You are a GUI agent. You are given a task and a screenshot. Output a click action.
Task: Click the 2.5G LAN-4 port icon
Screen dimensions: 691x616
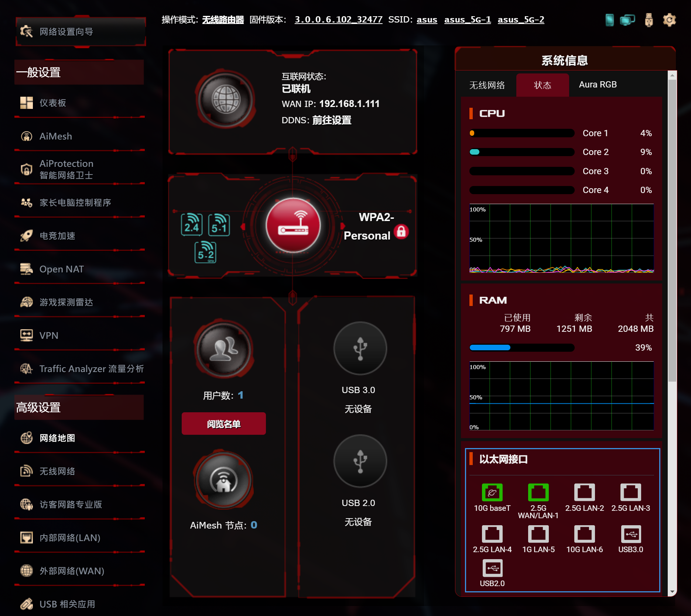click(492, 534)
